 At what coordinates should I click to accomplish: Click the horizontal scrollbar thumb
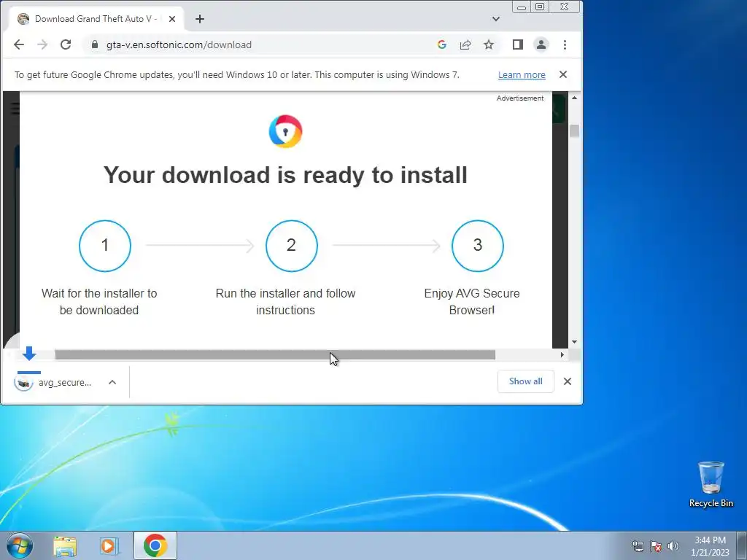coord(275,355)
